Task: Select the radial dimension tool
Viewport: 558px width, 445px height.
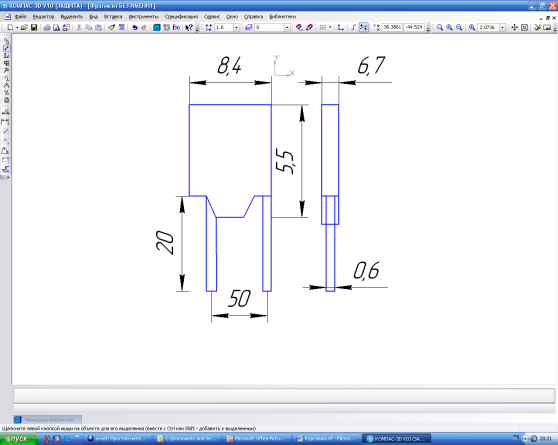Action: click(5, 141)
